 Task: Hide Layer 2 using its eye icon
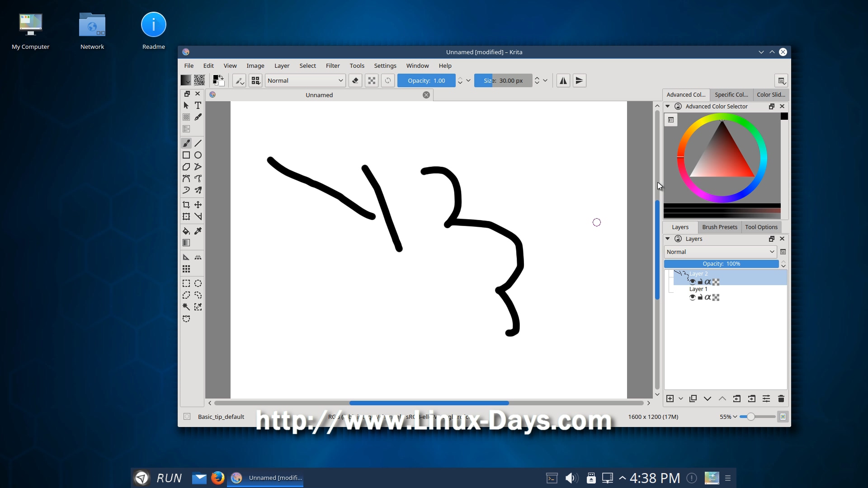693,282
